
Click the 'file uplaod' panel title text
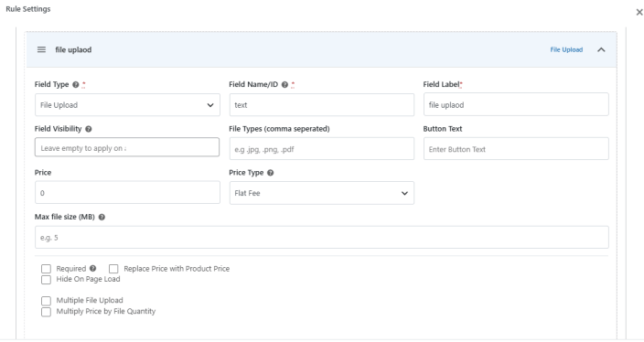pyautogui.click(x=73, y=49)
